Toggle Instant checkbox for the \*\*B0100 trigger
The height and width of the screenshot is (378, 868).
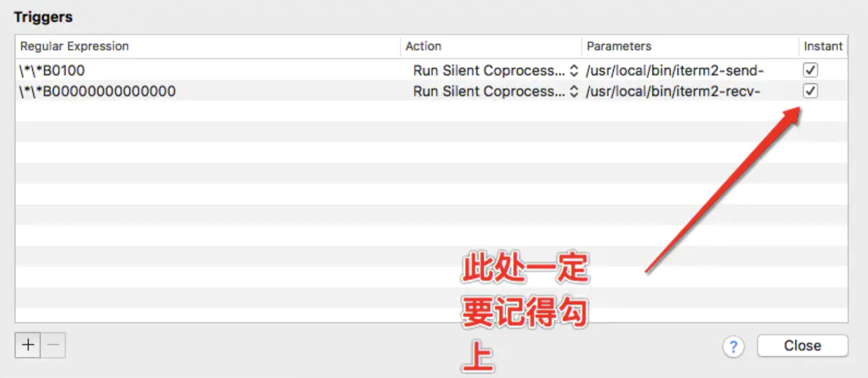[x=810, y=70]
